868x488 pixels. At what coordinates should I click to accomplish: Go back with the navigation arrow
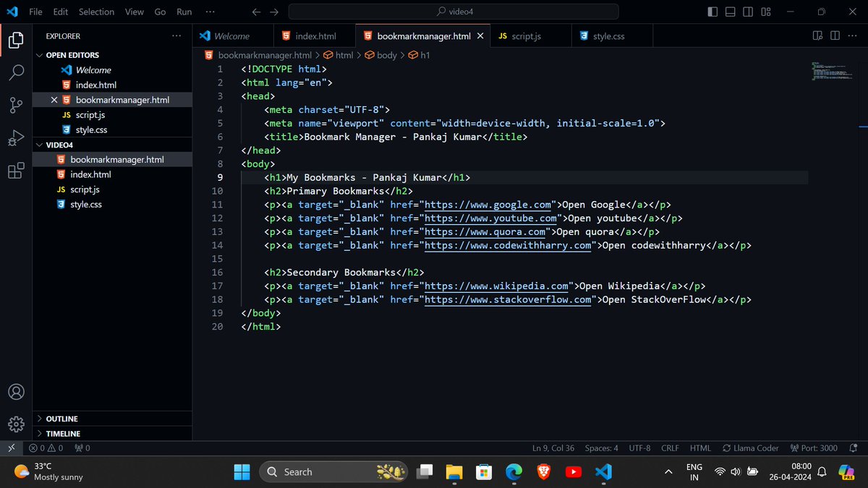click(256, 12)
